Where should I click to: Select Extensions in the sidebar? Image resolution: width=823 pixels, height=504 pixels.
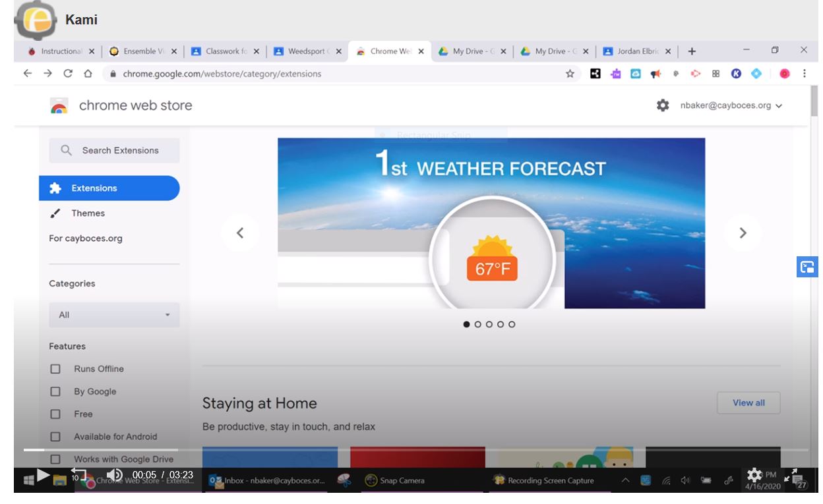tap(109, 188)
